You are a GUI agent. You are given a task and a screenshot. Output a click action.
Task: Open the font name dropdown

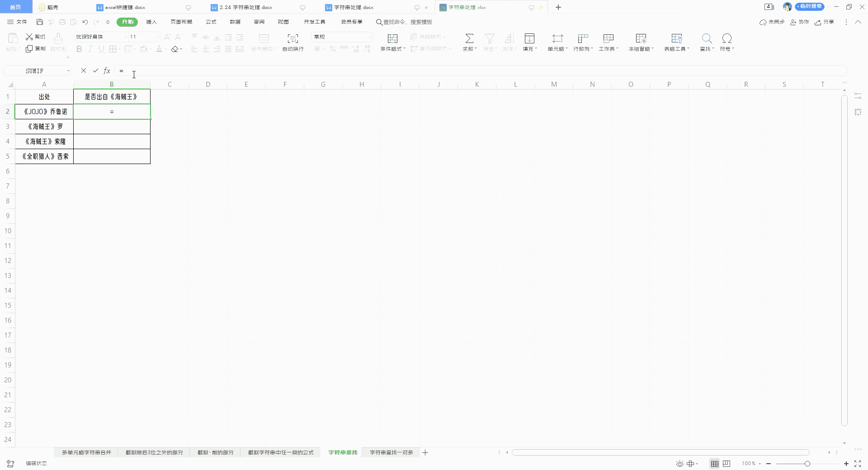pyautogui.click(x=126, y=37)
